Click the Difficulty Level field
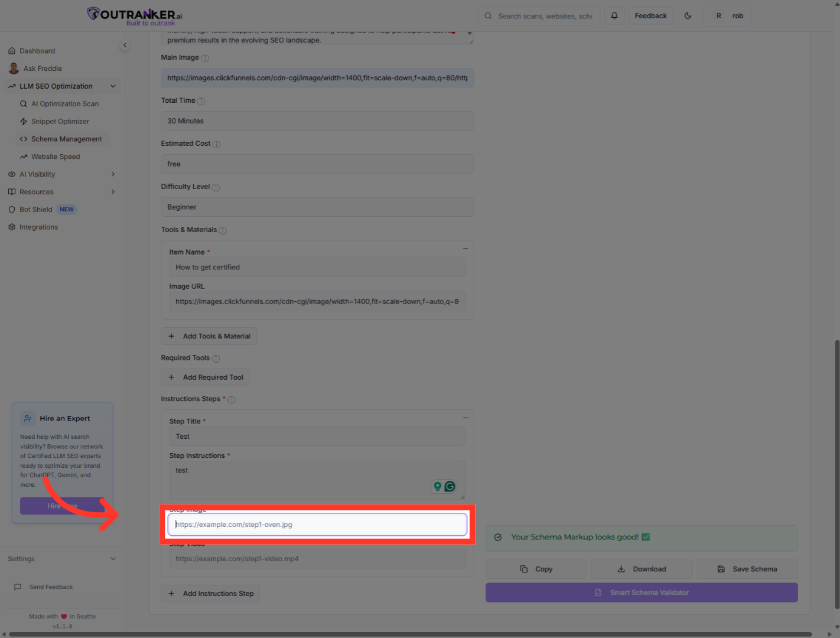This screenshot has width=840, height=638. pos(317,207)
